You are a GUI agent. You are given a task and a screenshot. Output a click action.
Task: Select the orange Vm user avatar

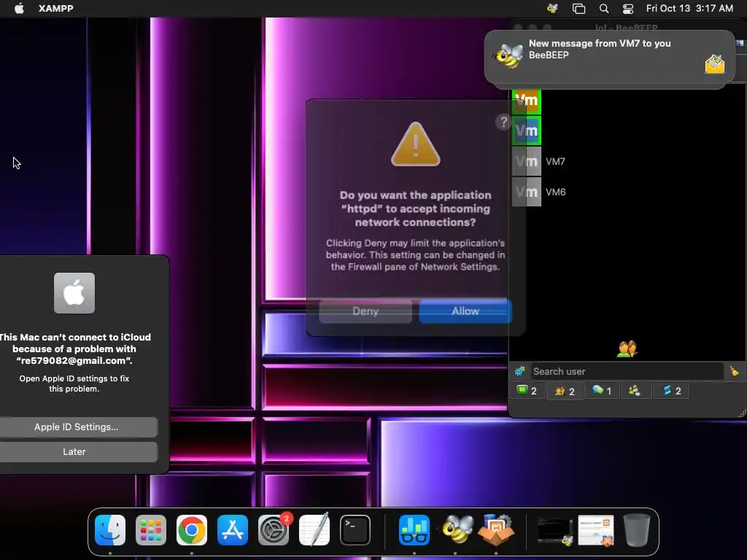coord(527,101)
